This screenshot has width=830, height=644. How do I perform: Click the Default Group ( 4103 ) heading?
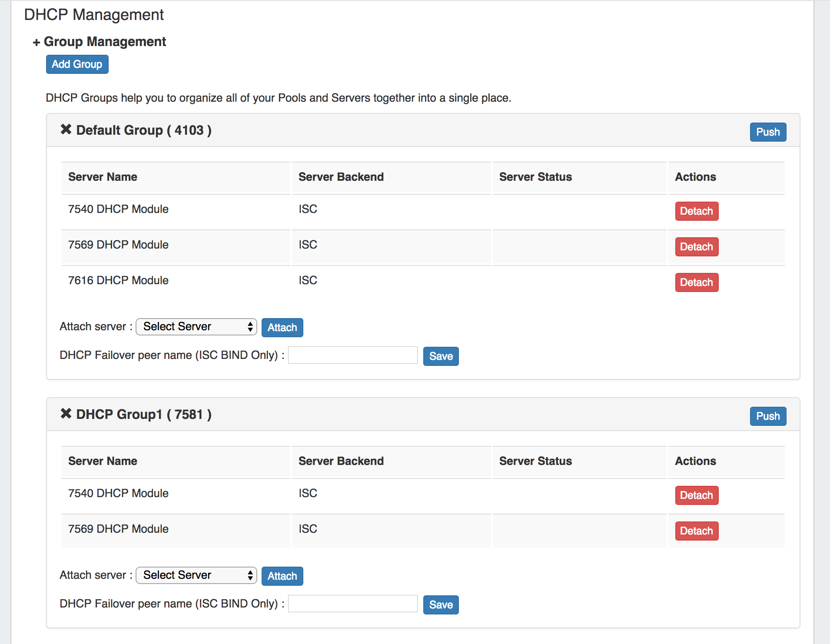click(143, 130)
